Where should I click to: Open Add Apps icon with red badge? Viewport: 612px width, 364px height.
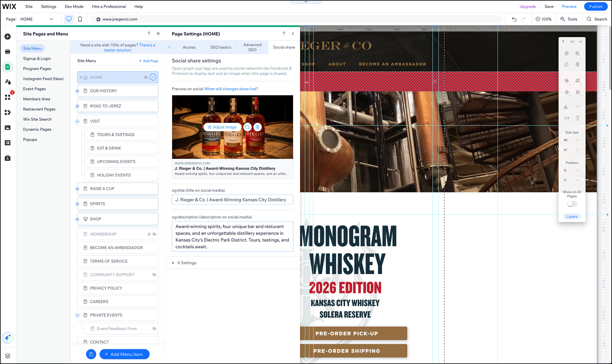[8, 97]
